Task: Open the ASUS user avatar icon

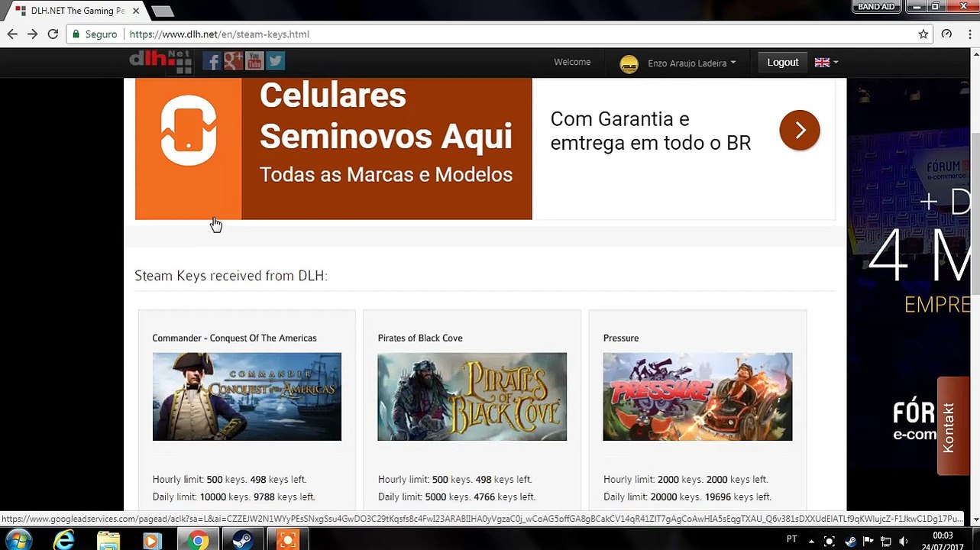Action: point(629,64)
